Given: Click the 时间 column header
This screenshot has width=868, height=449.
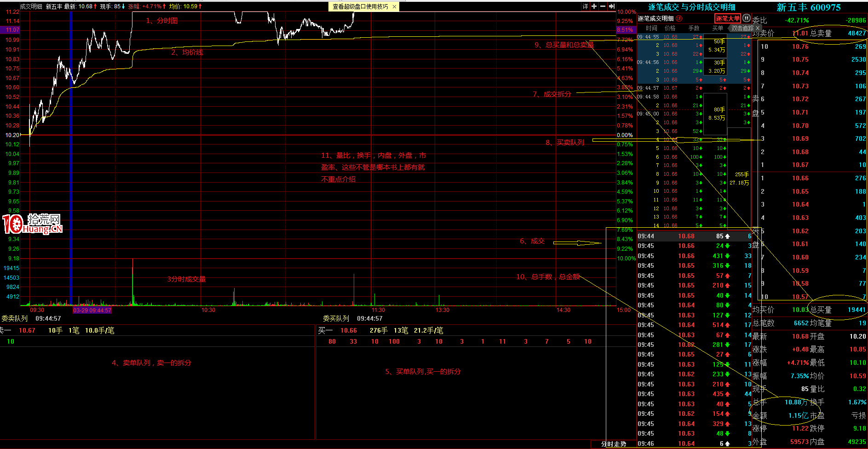Looking at the screenshot, I should tap(651, 28).
